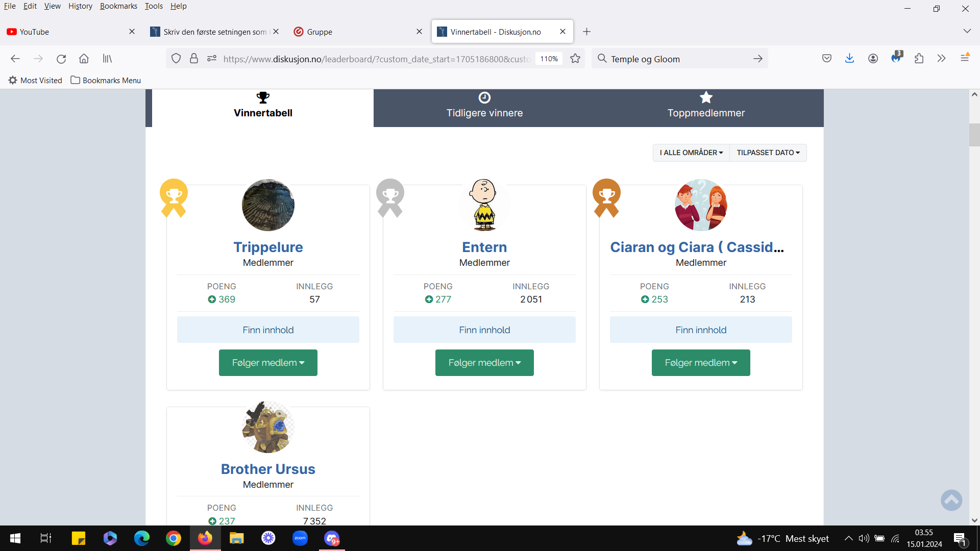Open the TILPASSET DATO dropdown

click(768, 153)
